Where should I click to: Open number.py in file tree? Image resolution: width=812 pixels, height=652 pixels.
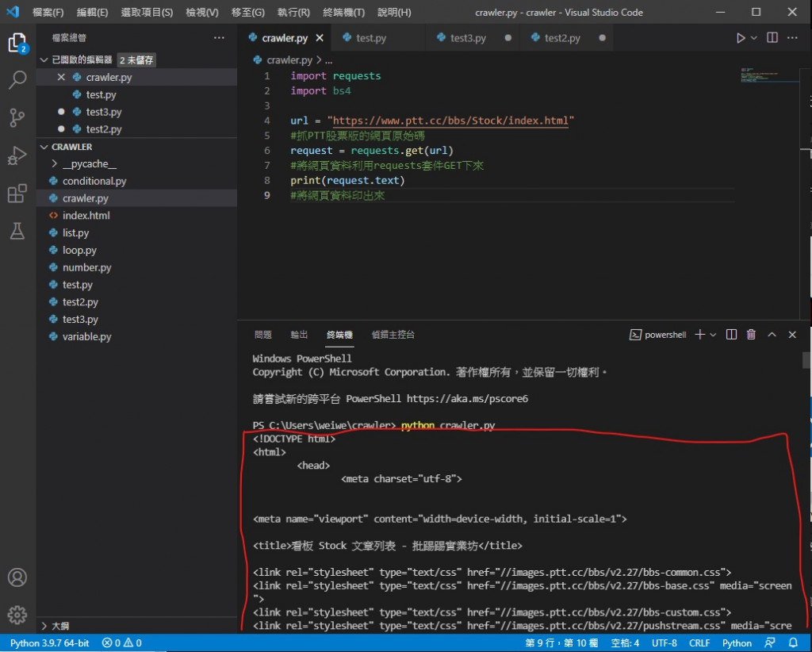click(x=136, y=268)
